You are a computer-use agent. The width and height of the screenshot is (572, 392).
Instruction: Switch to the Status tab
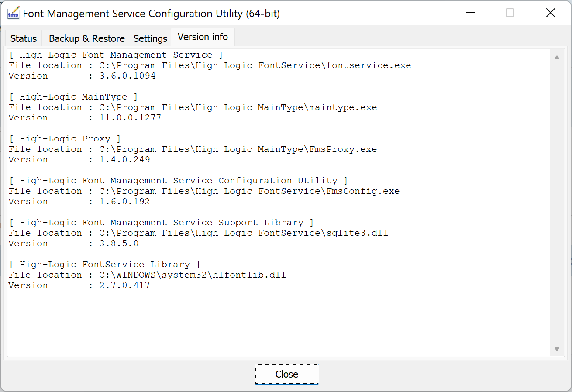tap(24, 38)
